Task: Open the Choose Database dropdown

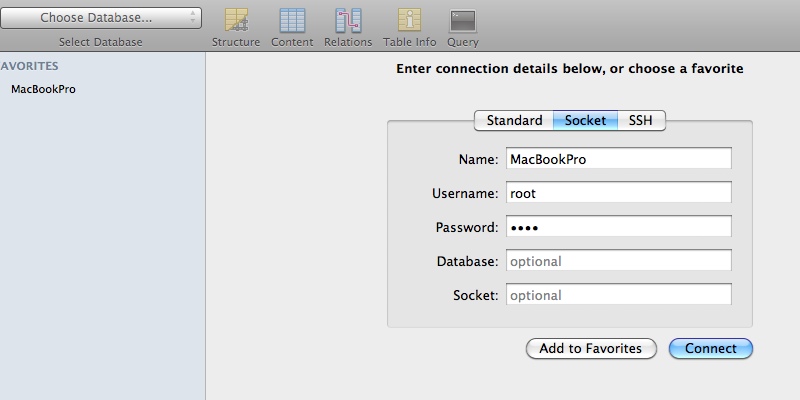Action: click(101, 18)
